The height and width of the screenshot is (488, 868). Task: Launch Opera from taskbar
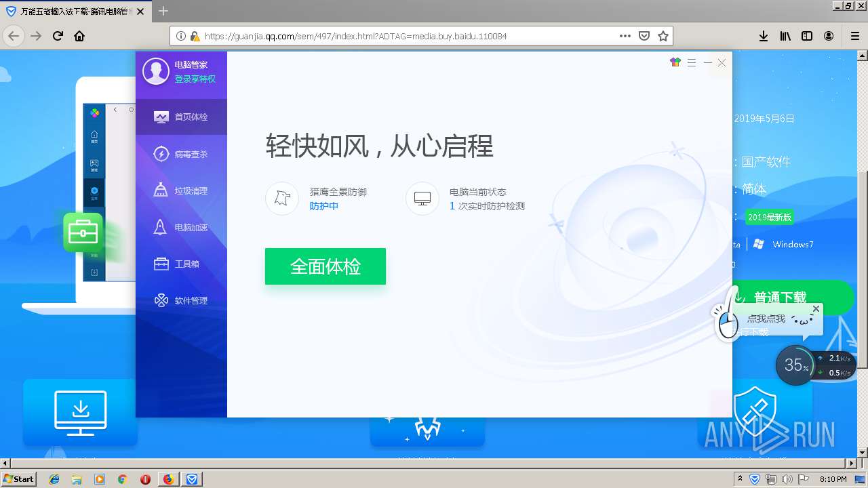[x=145, y=479]
